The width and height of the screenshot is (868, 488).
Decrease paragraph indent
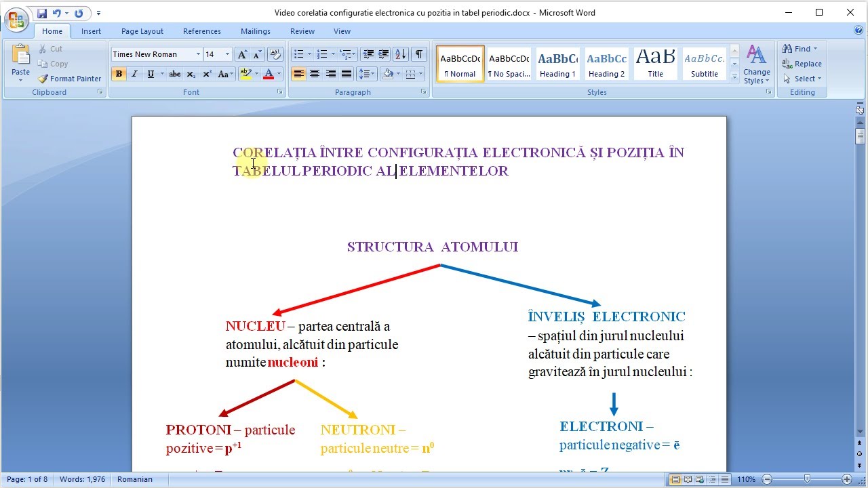[x=368, y=54]
